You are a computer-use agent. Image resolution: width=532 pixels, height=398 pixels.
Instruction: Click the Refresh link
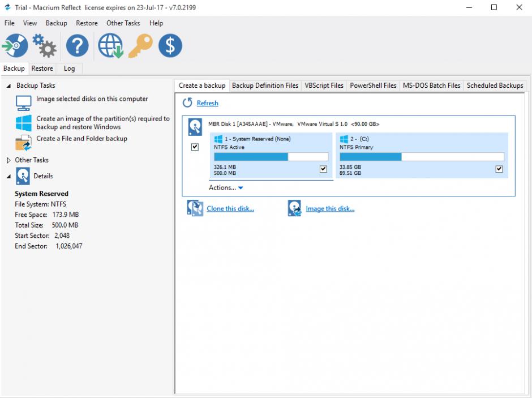point(208,103)
